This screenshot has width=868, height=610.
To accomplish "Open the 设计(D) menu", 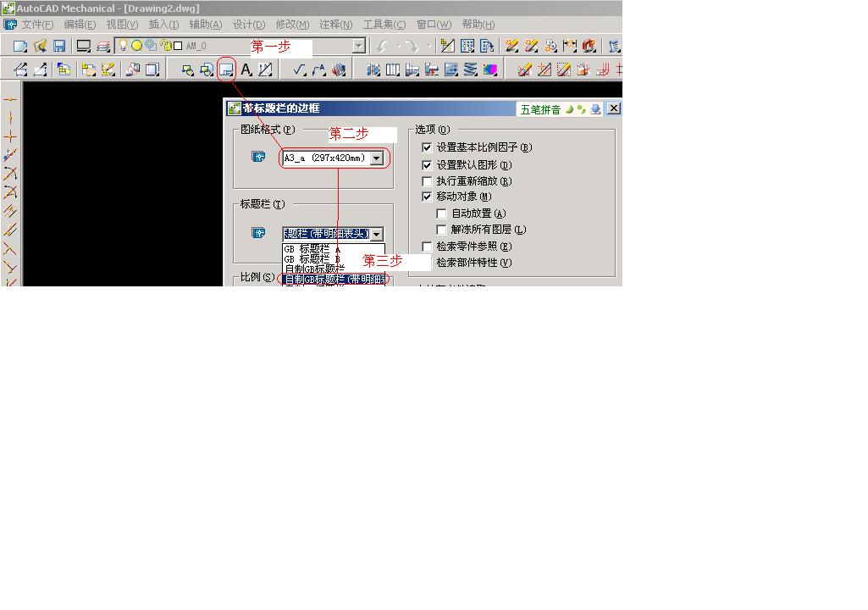I will (x=249, y=25).
